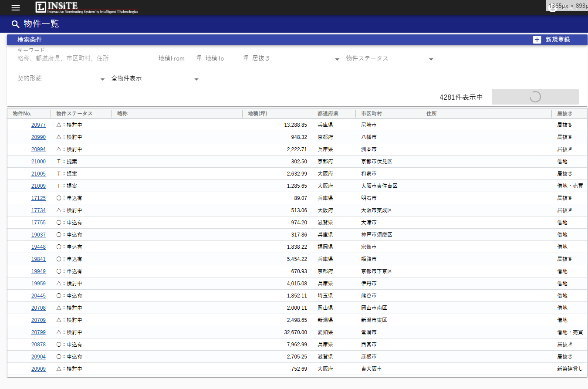Sort by 地積(坪) column header
This screenshot has width=588, height=389.
coord(257,114)
